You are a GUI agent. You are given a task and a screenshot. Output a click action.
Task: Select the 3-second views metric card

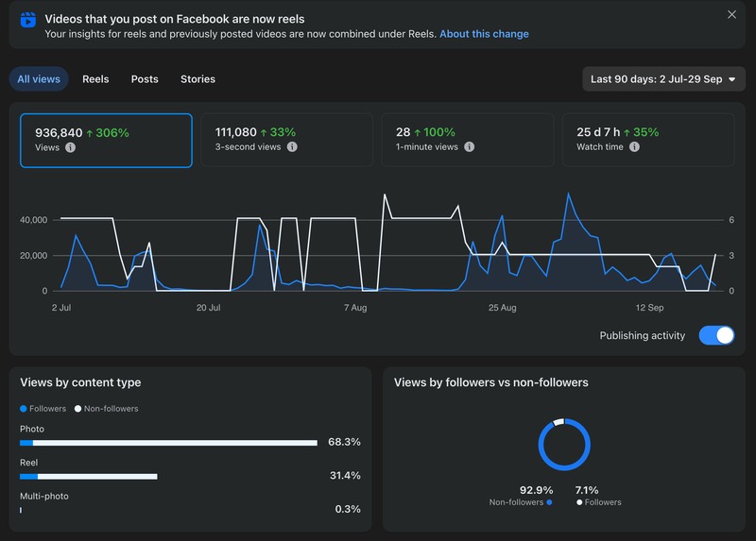pos(286,140)
